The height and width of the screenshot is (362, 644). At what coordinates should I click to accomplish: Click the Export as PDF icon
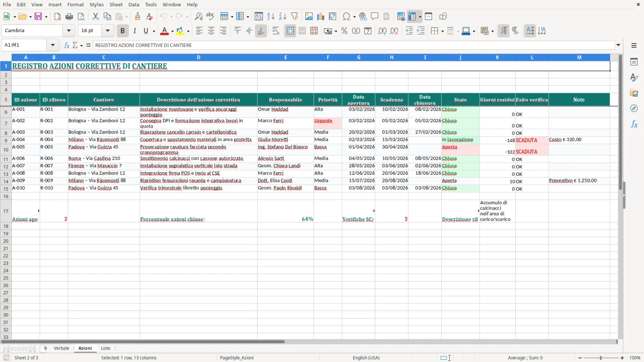(x=57, y=17)
